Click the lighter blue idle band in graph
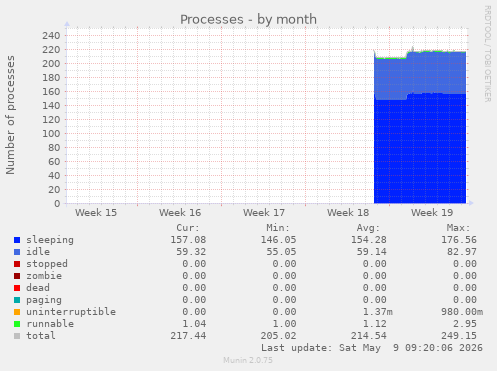The image size is (497, 371). 420,72
